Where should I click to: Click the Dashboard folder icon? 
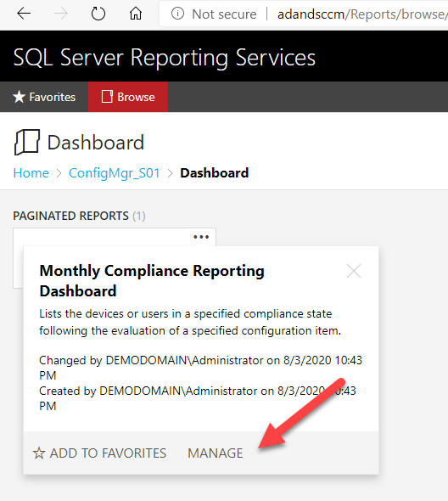click(x=27, y=142)
